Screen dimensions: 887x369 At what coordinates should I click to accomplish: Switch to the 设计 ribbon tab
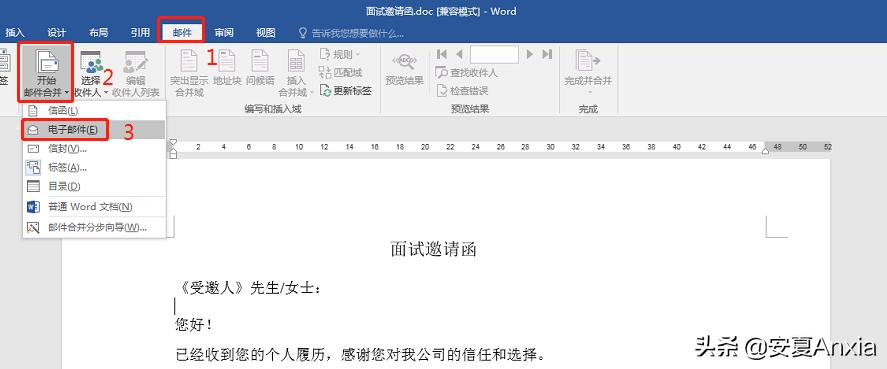[57, 33]
